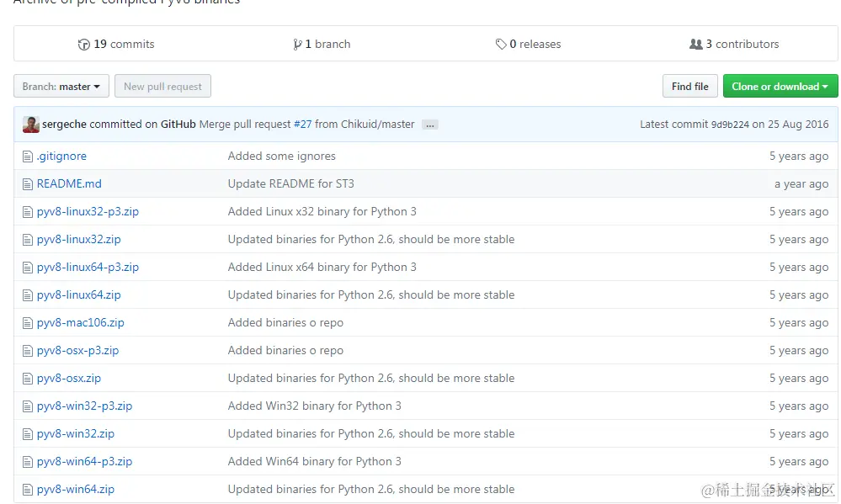Open the Branch: master dropdown

click(x=61, y=87)
